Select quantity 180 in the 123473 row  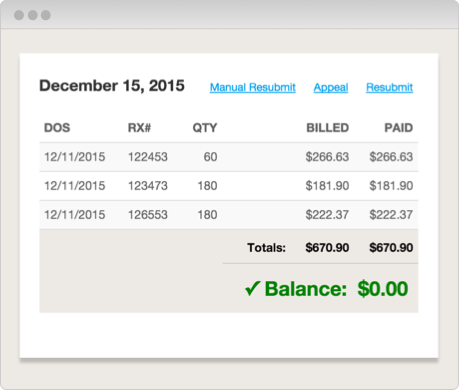coord(207,186)
